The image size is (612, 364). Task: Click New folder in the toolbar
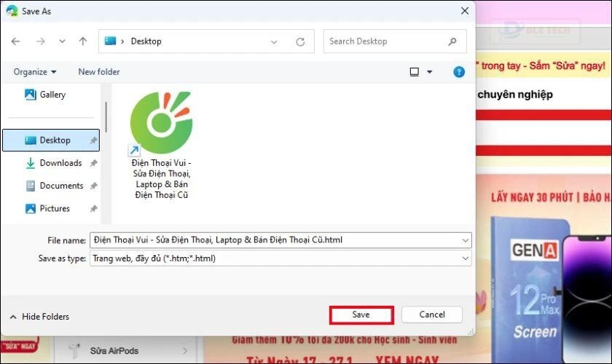coord(99,72)
